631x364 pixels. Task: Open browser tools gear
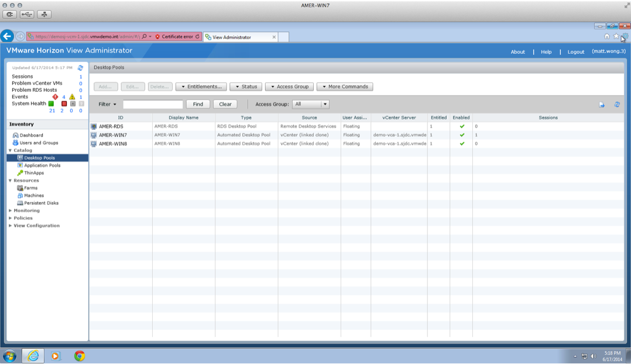pyautogui.click(x=625, y=36)
